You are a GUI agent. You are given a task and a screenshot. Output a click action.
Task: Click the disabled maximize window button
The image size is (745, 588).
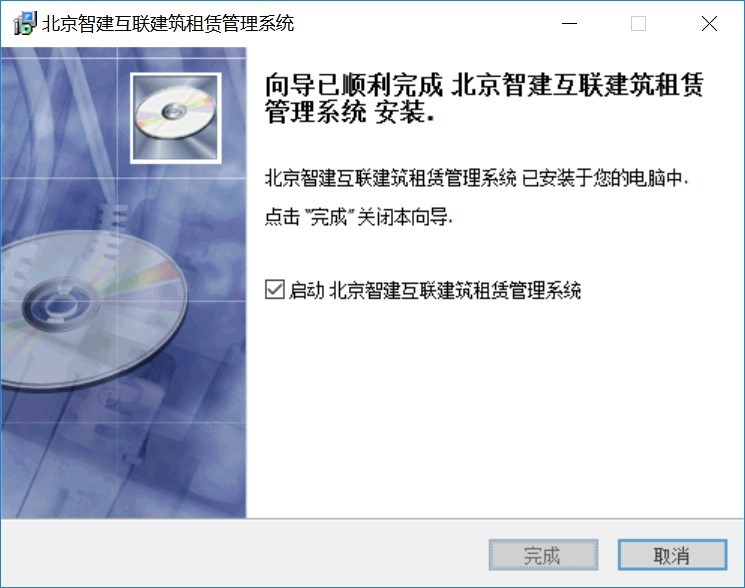(638, 23)
